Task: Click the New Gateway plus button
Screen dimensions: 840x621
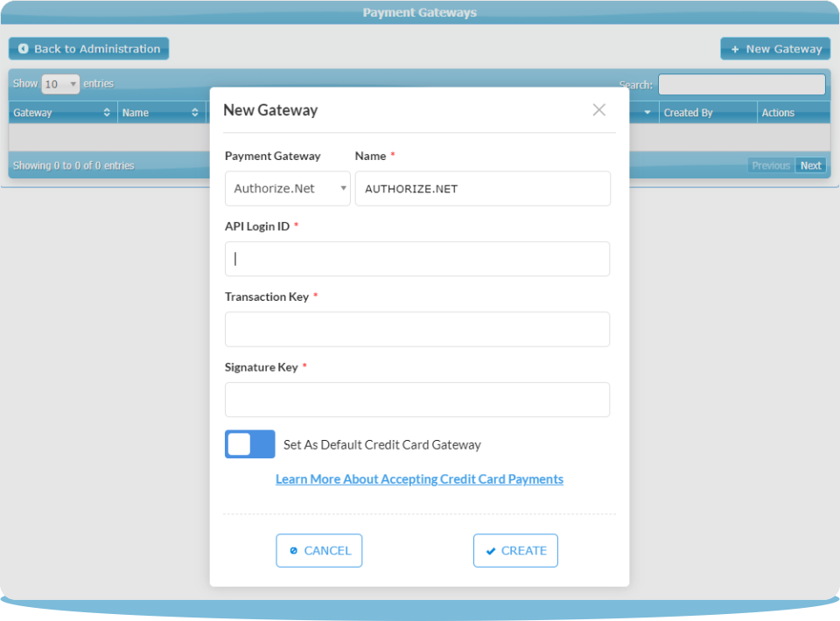Action: pos(774,49)
